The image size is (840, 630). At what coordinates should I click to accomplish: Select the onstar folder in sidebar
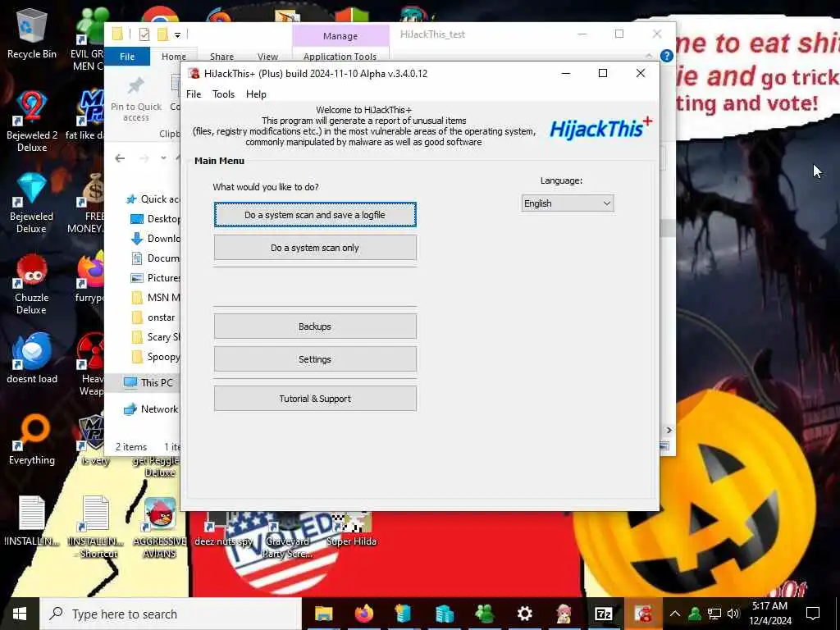pos(153,317)
